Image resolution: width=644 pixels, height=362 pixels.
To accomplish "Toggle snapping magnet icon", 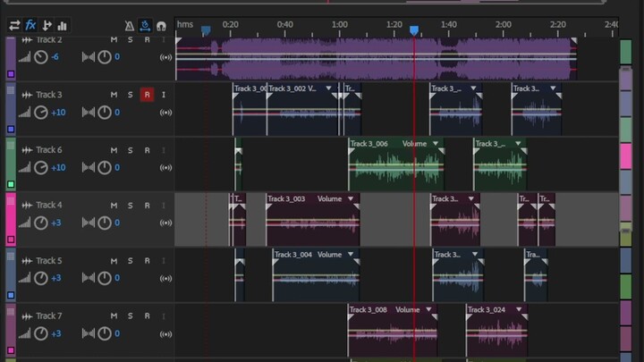I will pos(161,26).
